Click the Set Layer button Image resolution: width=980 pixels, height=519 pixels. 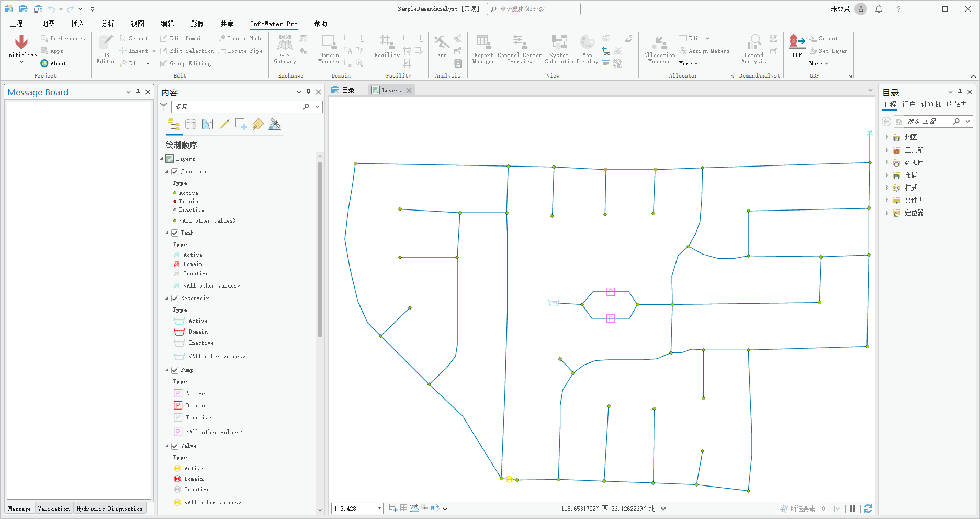pos(828,51)
